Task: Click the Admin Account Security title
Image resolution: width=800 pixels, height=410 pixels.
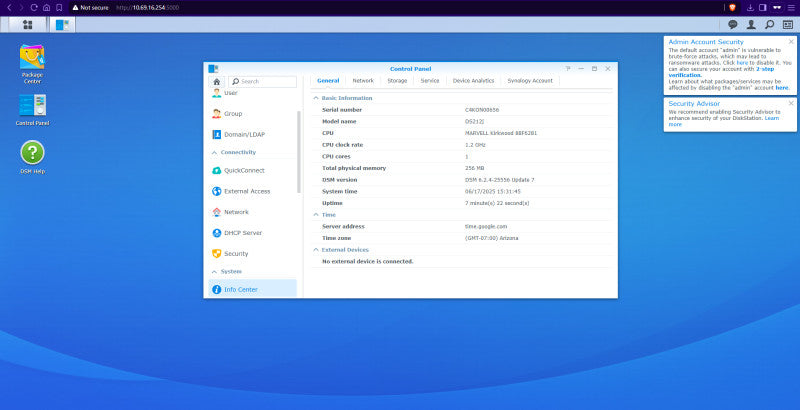Action: click(x=706, y=42)
